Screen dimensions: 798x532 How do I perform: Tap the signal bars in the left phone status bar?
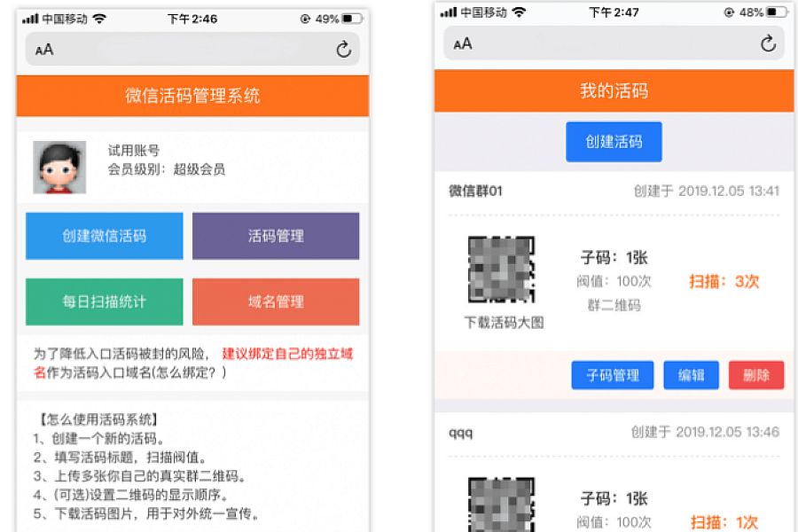tap(30, 19)
